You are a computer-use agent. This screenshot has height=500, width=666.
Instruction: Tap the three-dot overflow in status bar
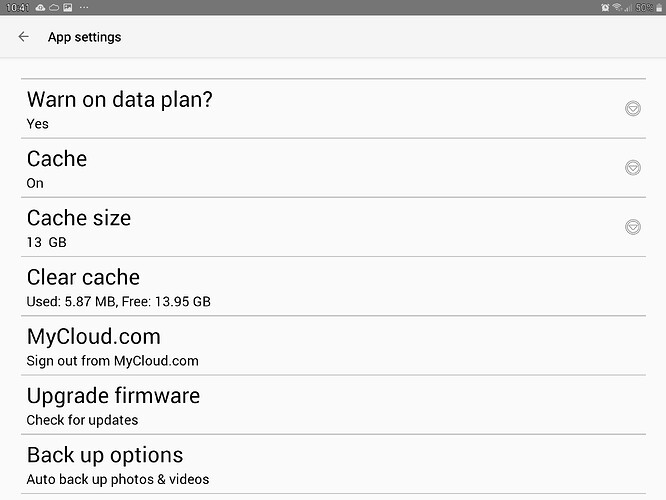[x=82, y=7]
